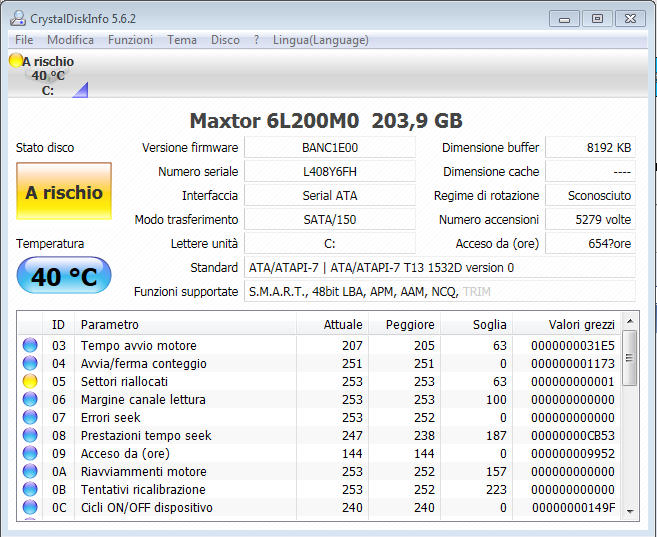Click the Stato disco label
657x537 pixels.
[x=45, y=147]
